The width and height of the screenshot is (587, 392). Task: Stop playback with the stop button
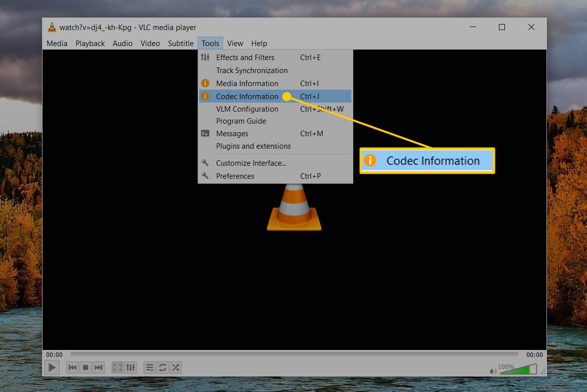point(86,367)
